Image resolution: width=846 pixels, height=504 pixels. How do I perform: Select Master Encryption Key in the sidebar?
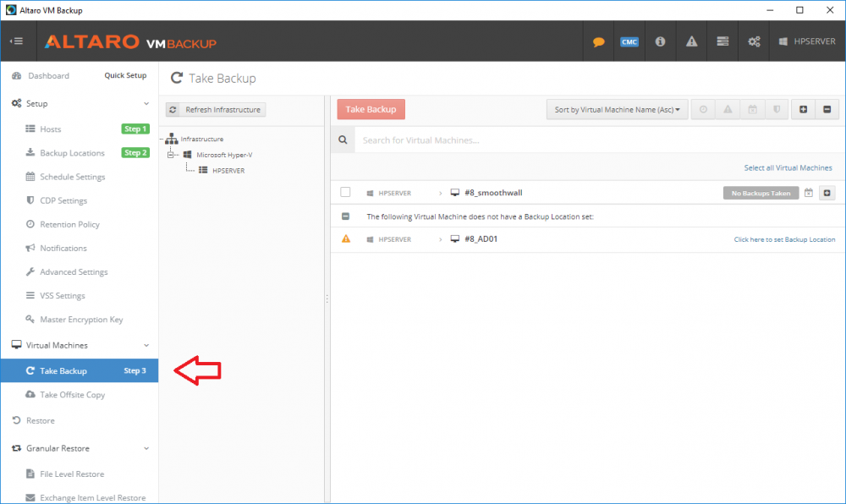[81, 319]
